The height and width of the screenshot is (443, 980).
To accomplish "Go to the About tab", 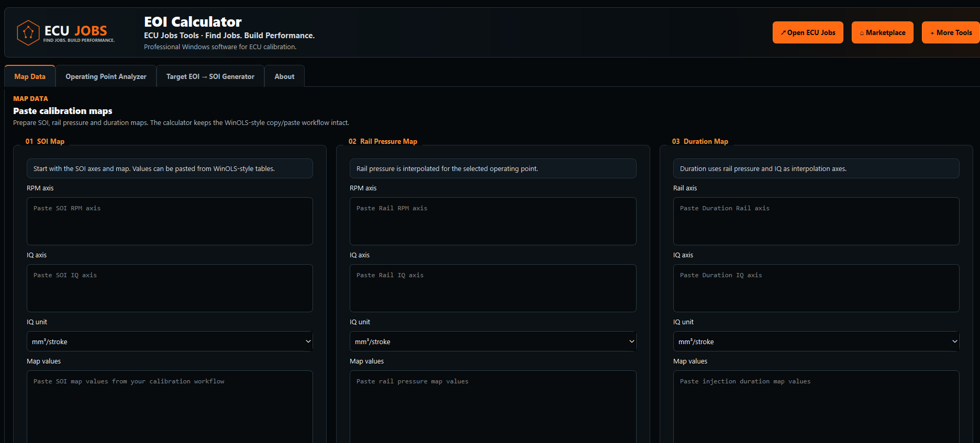I will coord(284,76).
